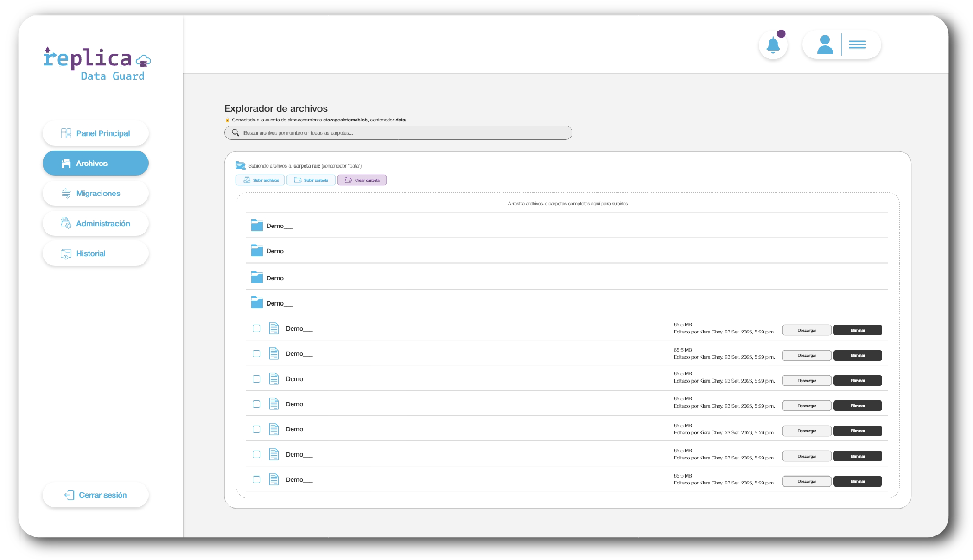This screenshot has width=973, height=560.
Task: Click the document icon of the last file
Action: (274, 479)
